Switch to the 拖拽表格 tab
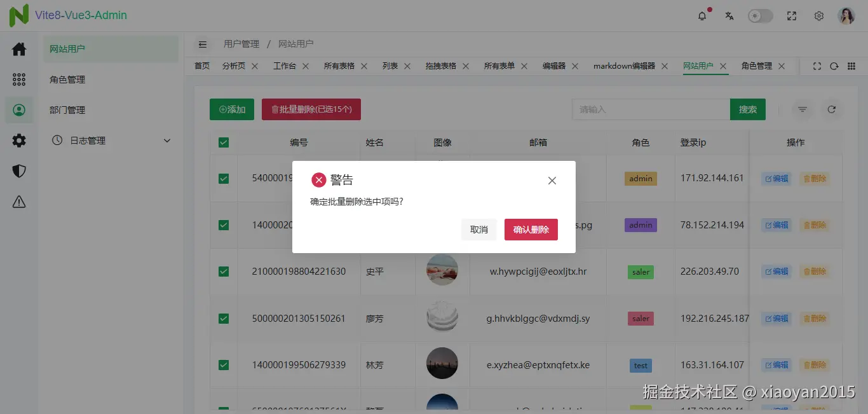Viewport: 868px width, 414px height. tap(441, 66)
